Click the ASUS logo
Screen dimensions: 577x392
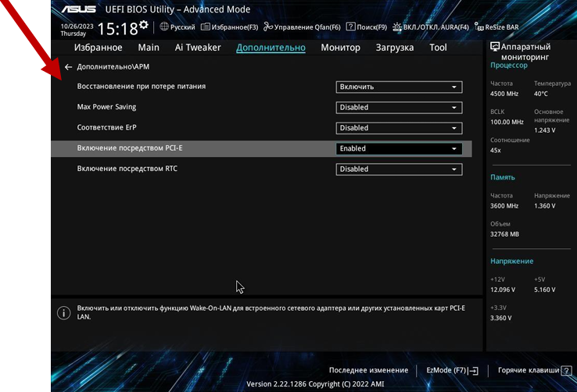(79, 9)
